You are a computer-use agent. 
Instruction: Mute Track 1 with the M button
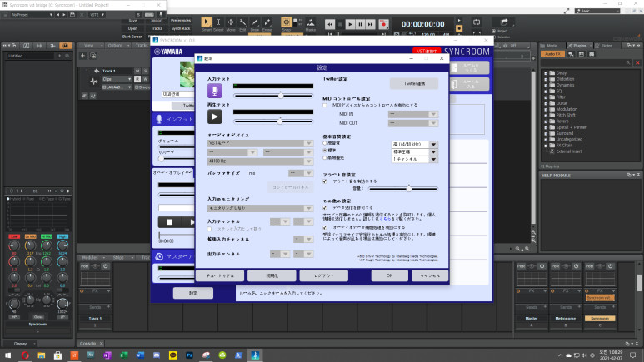pos(137,71)
